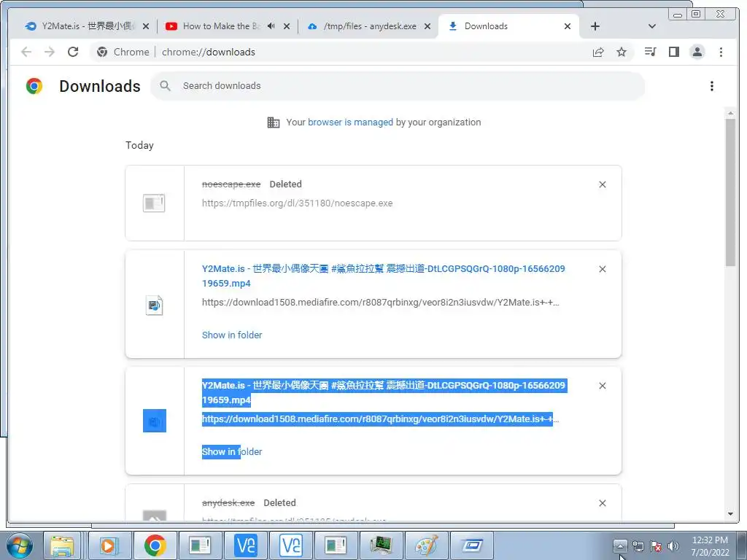Click the highlighted mp4 file icon
Viewport: 747px width, 560px height.
pos(155,421)
